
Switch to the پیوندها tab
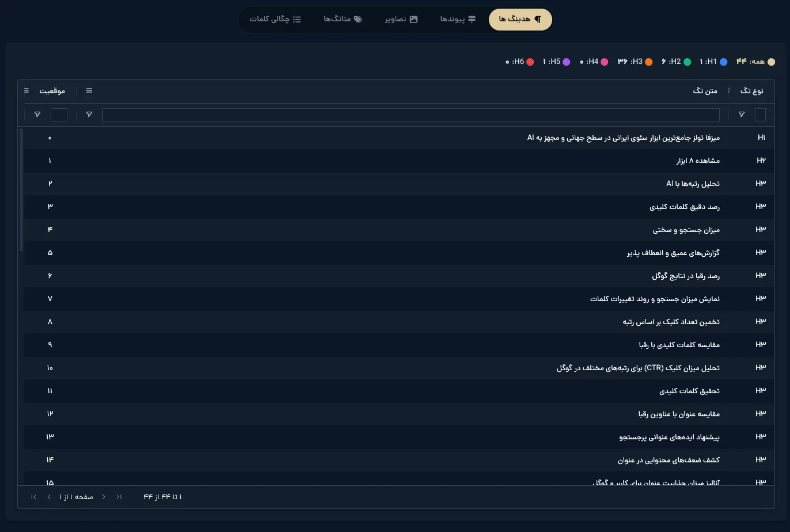pos(458,20)
